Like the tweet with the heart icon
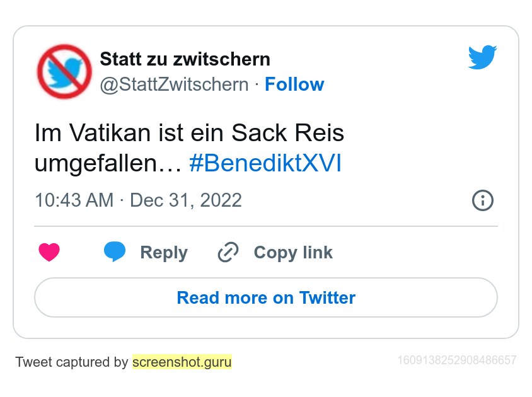Screen dimensions: 532x397 tap(49, 253)
